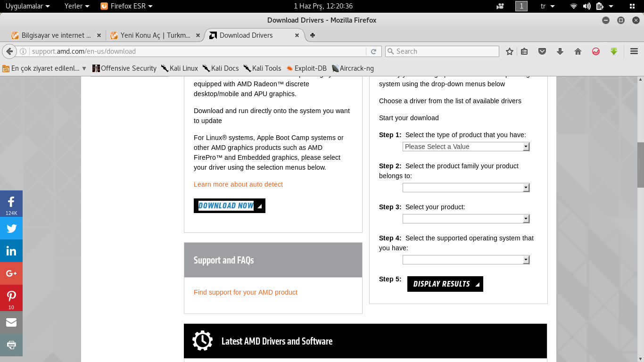Share page via Google Plus icon

(x=11, y=273)
